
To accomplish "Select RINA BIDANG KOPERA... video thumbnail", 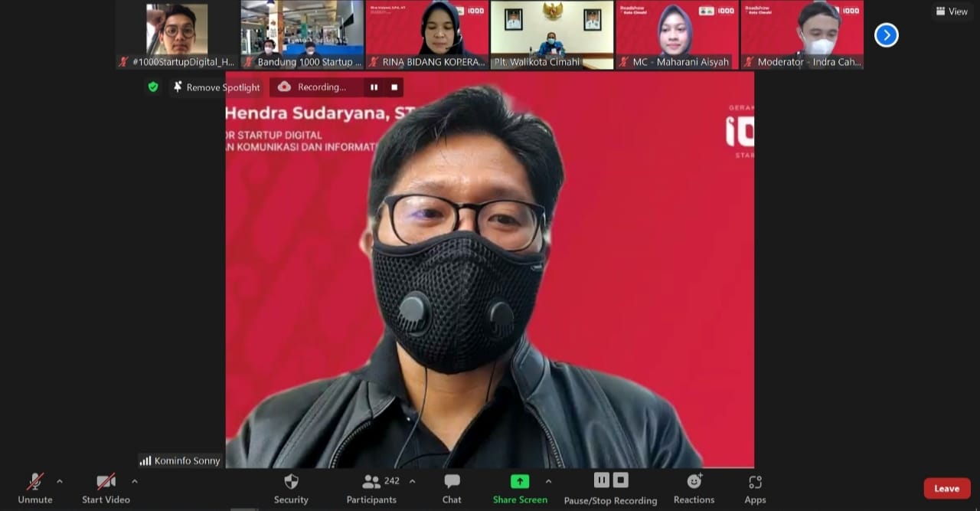I will pos(427,35).
